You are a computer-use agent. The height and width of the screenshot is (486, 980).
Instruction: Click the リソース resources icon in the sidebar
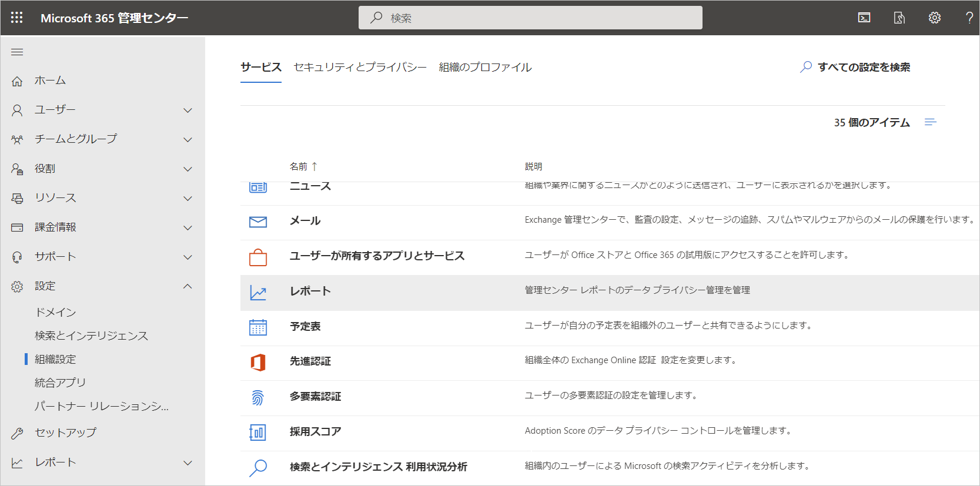(x=17, y=198)
